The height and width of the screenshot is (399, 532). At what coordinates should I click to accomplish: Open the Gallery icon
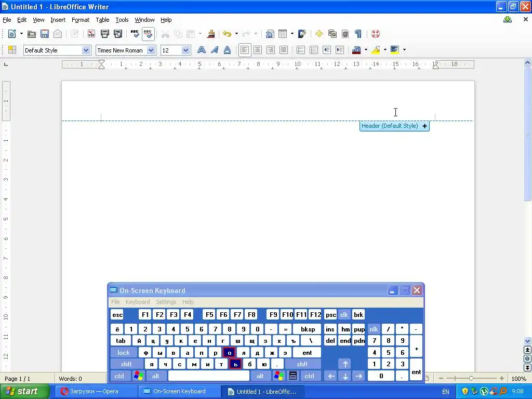[x=332, y=34]
